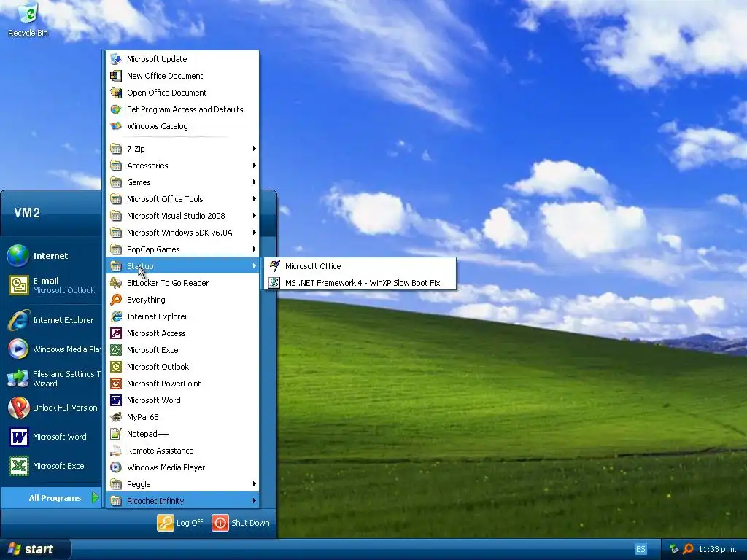Expand the Ricochet Infinity submenu arrow
Viewport: 747px width, 560px height.
pos(255,501)
